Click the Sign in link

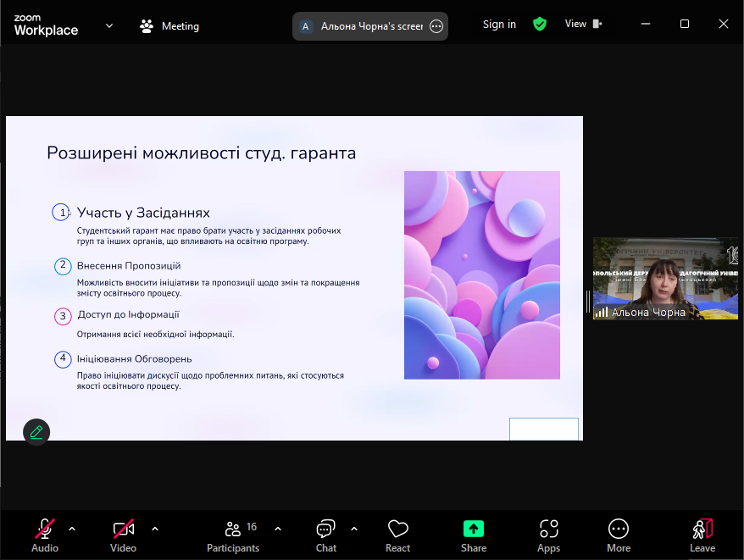499,25
